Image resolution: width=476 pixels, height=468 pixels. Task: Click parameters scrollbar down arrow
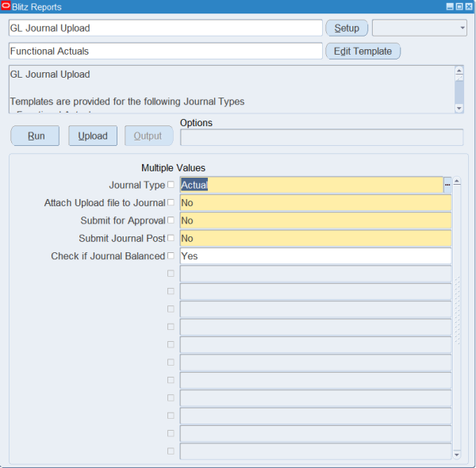point(457,455)
